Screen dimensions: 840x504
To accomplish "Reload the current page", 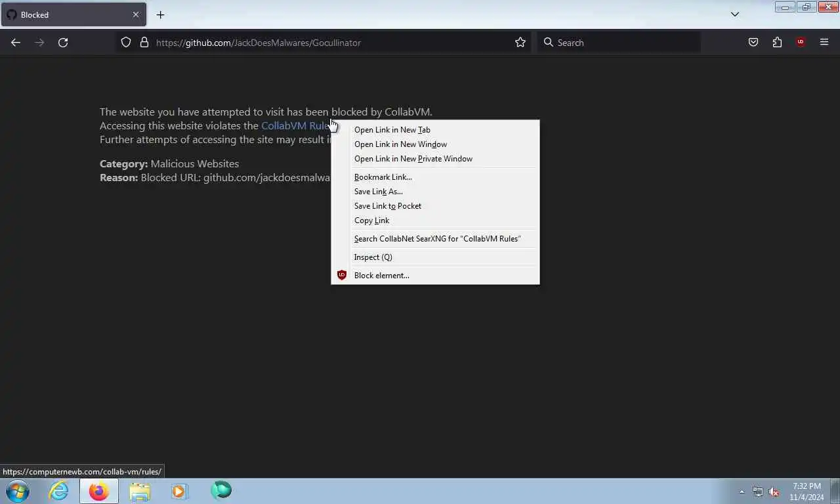I will tap(63, 43).
